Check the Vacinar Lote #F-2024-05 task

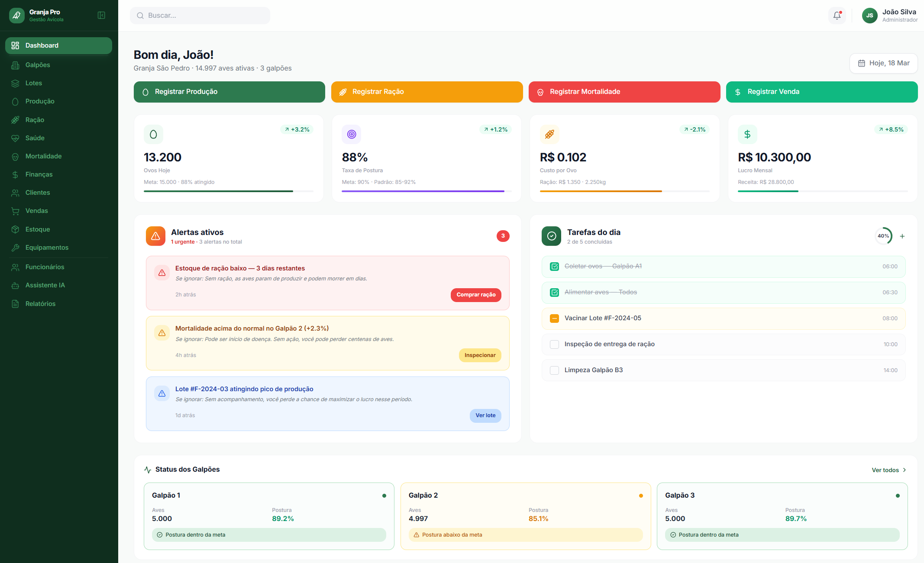(x=554, y=318)
